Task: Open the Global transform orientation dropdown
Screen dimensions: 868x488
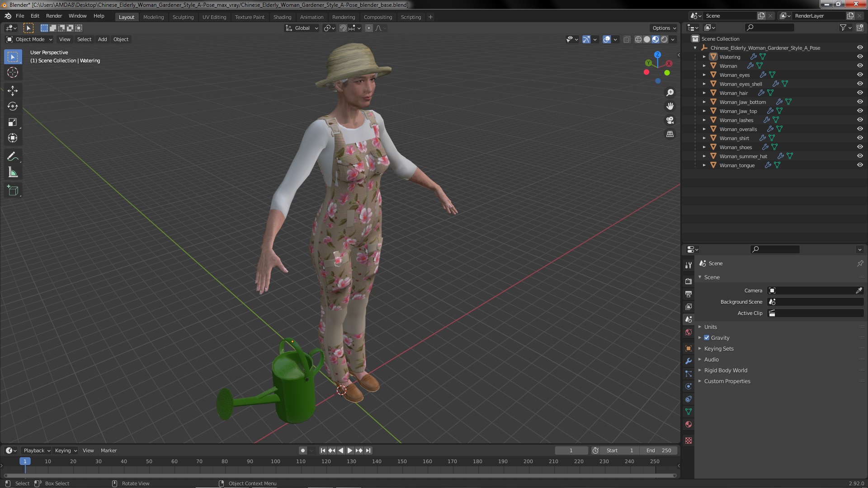Action: (302, 28)
